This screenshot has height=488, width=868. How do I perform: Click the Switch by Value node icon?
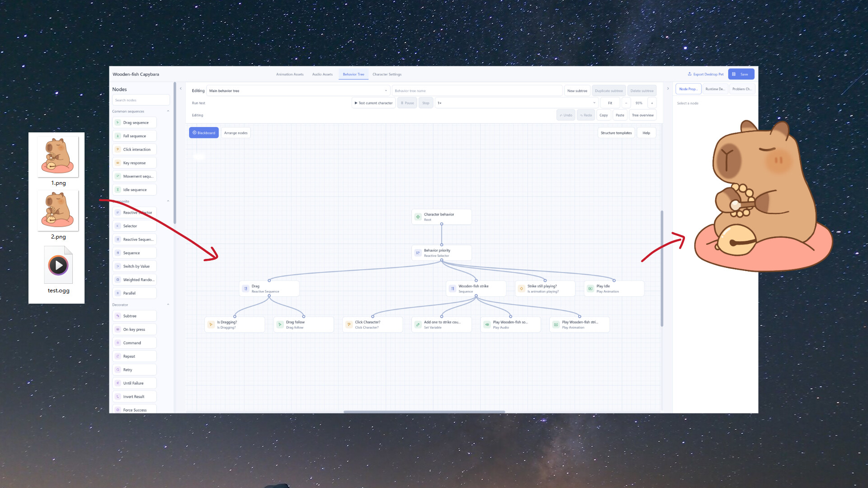click(118, 267)
